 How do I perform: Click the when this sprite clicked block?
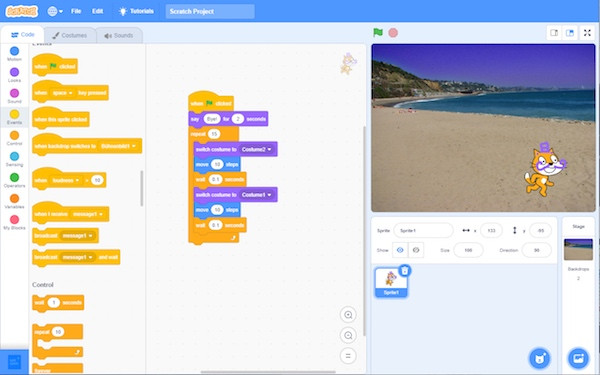point(61,117)
